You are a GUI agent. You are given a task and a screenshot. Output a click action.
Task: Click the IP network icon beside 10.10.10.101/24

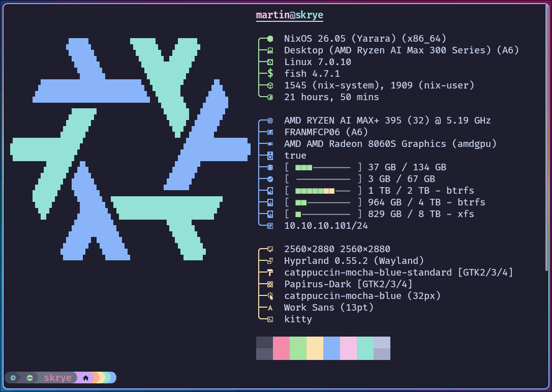click(270, 226)
